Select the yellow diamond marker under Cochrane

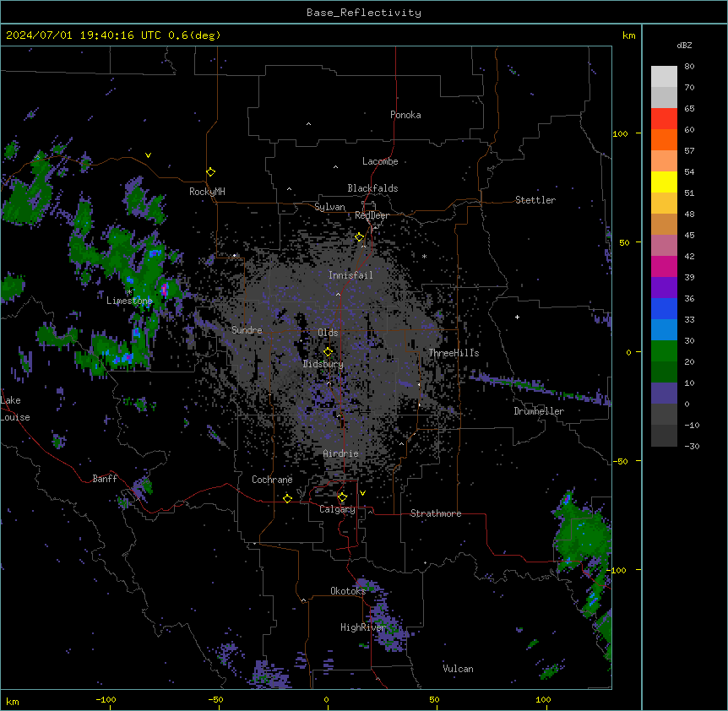(x=287, y=498)
